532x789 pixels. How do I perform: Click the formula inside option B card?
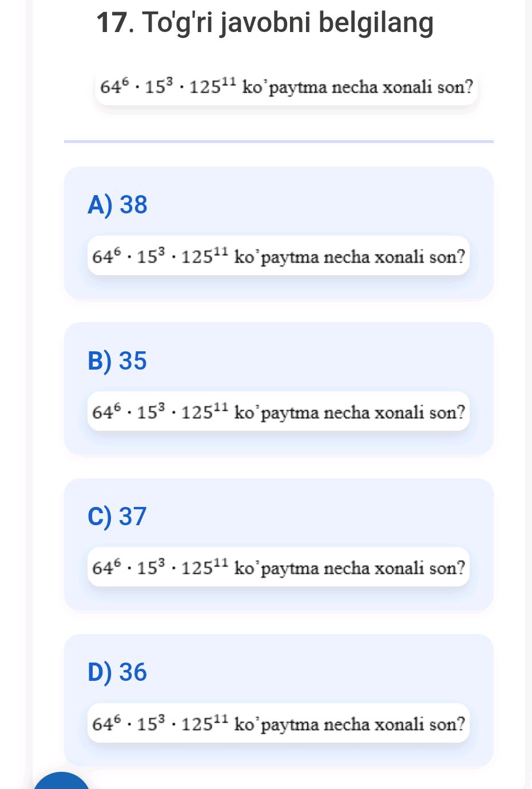278,412
